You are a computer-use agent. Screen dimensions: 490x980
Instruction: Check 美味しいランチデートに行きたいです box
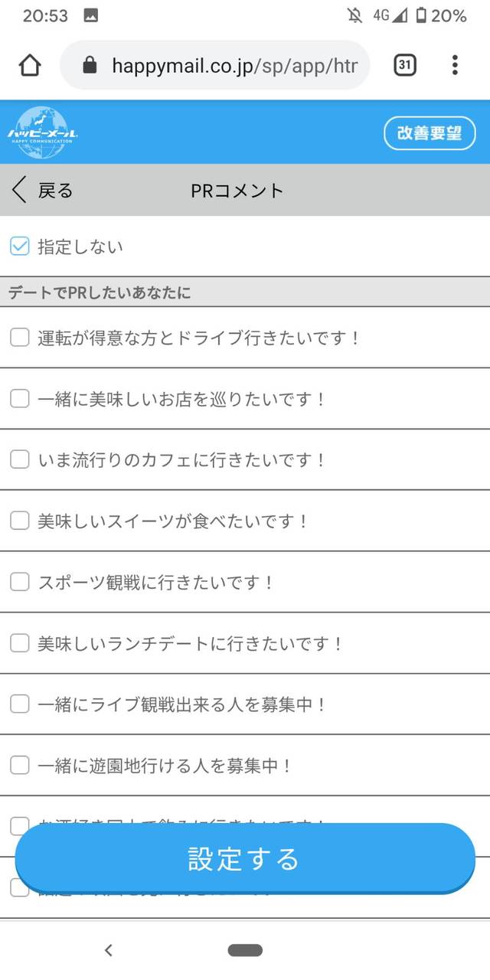click(x=20, y=643)
